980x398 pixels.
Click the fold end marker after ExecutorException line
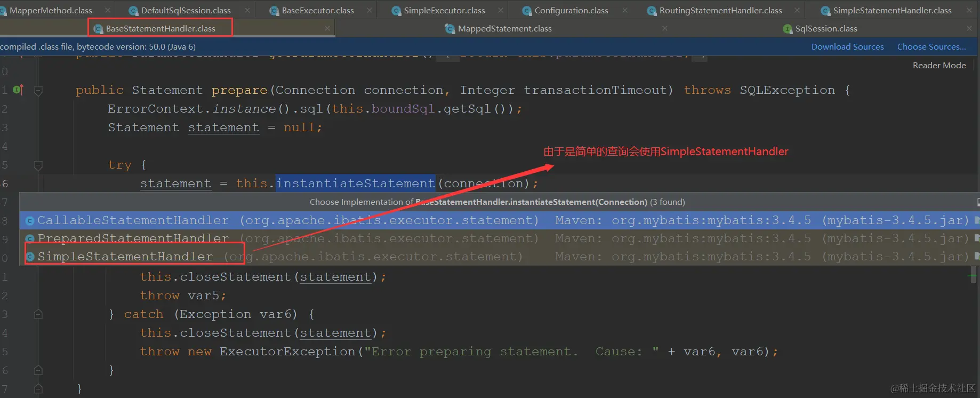38,370
